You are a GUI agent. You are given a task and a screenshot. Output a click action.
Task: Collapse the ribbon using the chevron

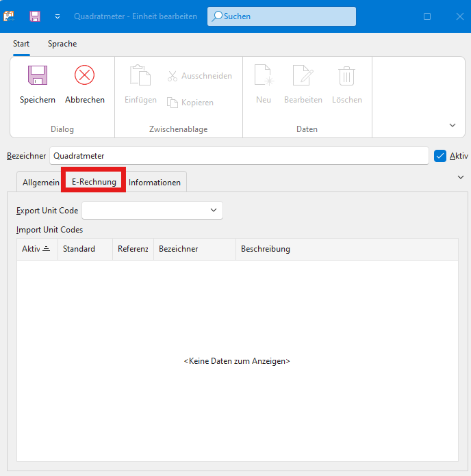452,125
